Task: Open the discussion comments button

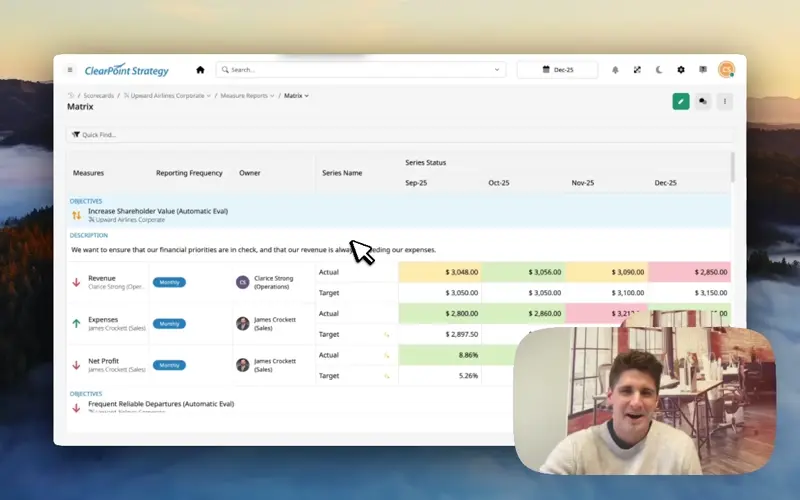Action: 703,102
